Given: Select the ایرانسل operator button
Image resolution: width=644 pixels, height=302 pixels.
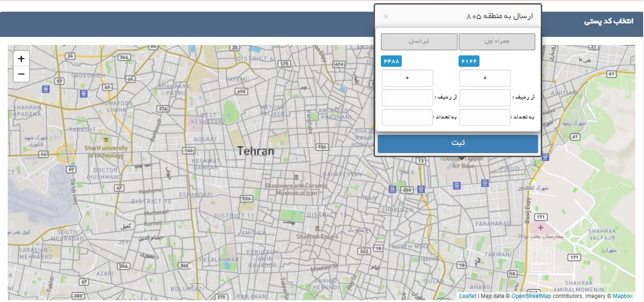Looking at the screenshot, I should pos(419,42).
